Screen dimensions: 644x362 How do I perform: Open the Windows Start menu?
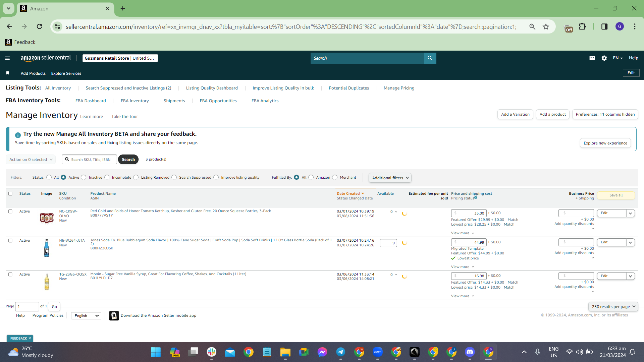click(x=156, y=352)
